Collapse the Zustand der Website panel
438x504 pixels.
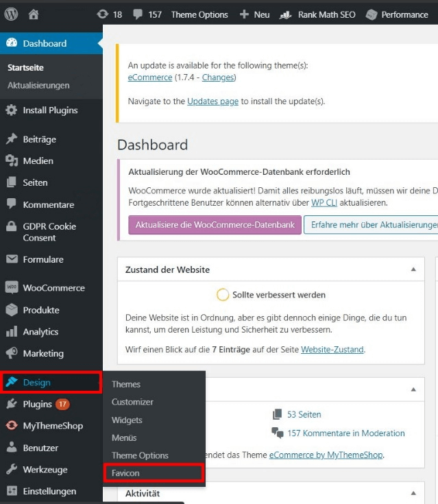[x=413, y=269]
